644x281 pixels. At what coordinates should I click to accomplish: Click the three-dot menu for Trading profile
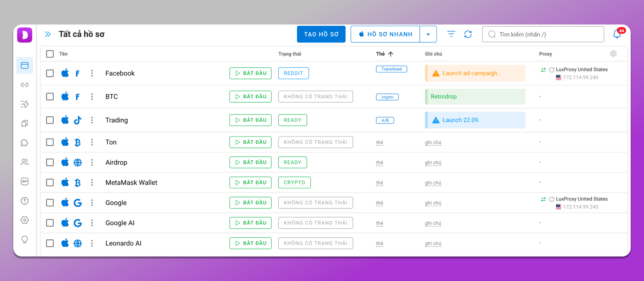(92, 120)
